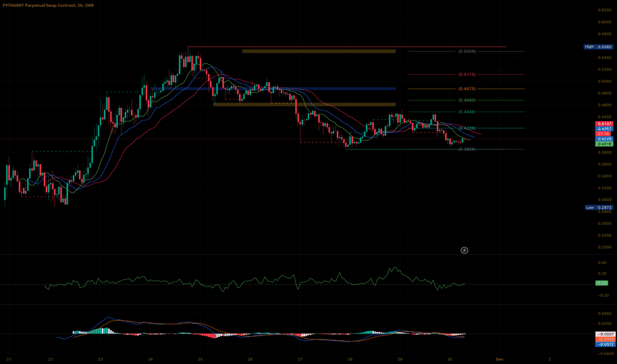Click the green oscillator value tag
Screen dimensions: 617x364
pos(601,283)
